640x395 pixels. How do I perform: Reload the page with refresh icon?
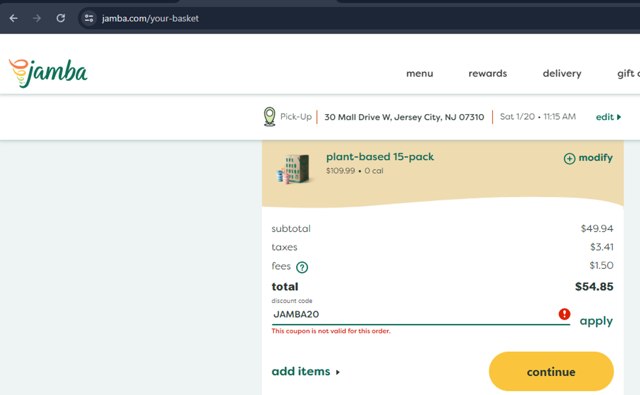[x=61, y=18]
